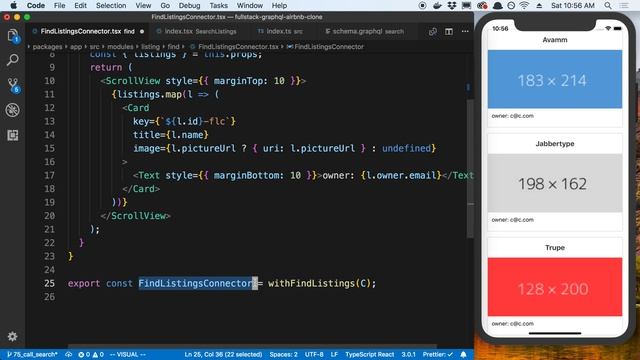
Task: Click the packages breadcrumb segment
Action: click(x=47, y=47)
